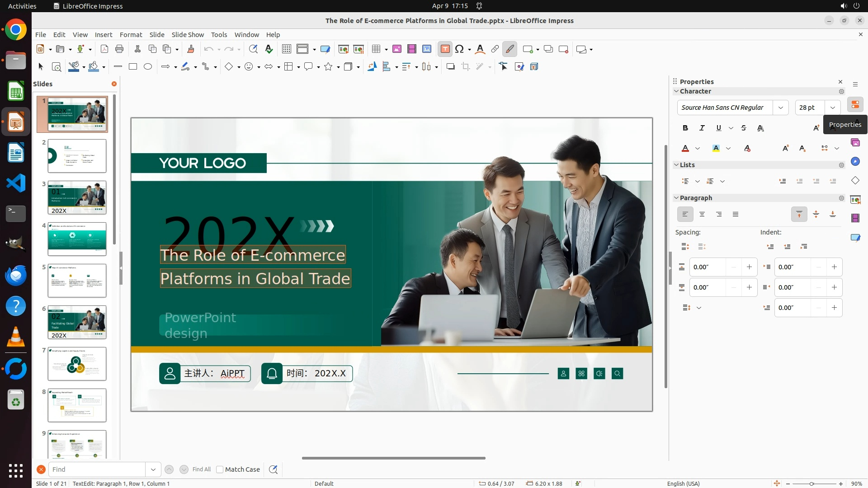Viewport: 868px width, 488px height.
Task: Toggle Bold formatting in Character panel
Action: click(x=685, y=128)
